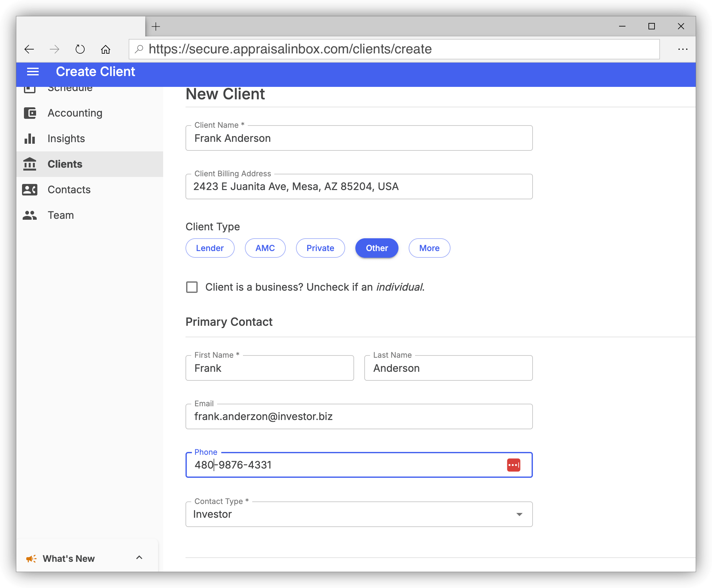
Task: Click the Clients bank building icon
Action: click(x=30, y=164)
